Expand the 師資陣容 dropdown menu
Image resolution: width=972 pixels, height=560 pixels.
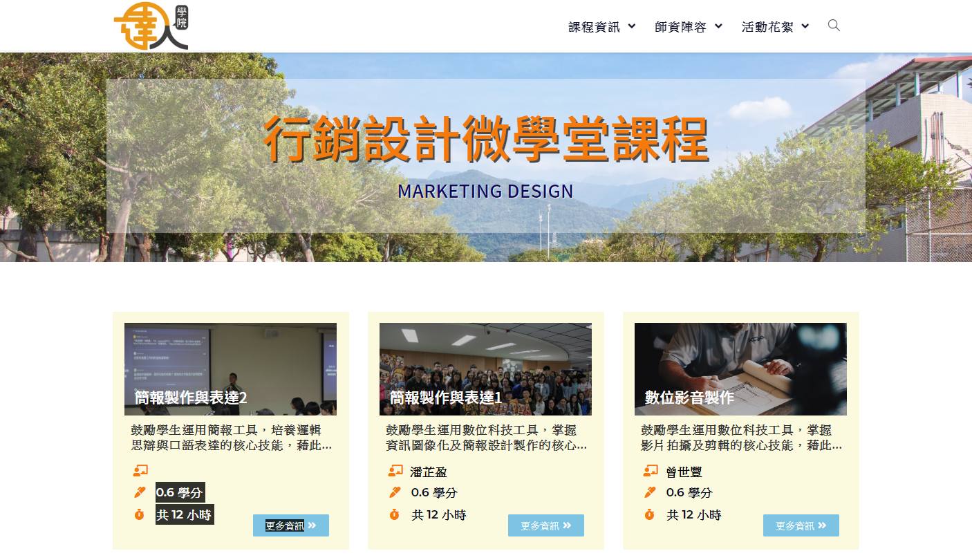pos(688,27)
